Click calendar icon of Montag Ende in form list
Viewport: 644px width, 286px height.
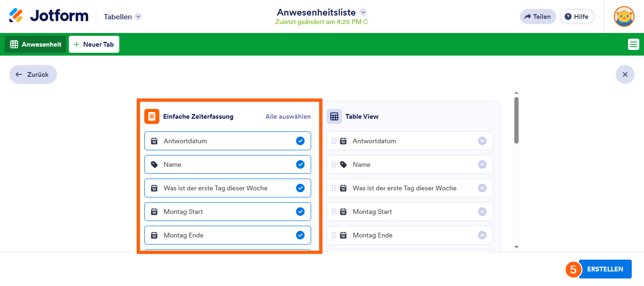tap(154, 235)
